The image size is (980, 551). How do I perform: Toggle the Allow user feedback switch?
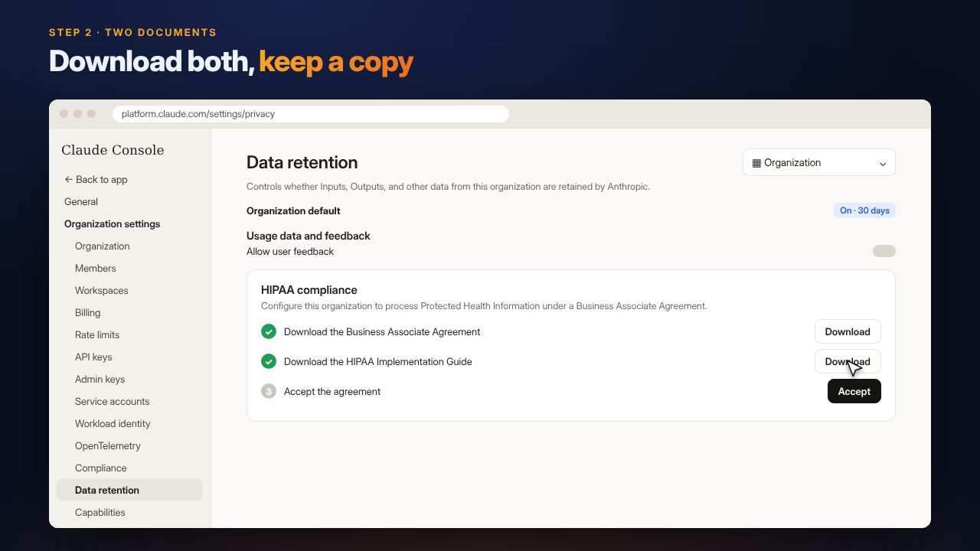(884, 251)
